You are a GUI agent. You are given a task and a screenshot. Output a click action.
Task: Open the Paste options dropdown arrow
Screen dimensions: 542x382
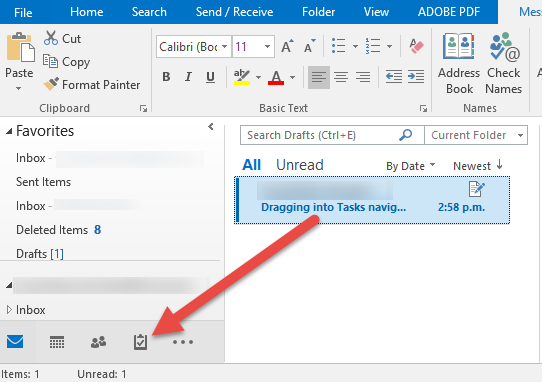[19, 88]
